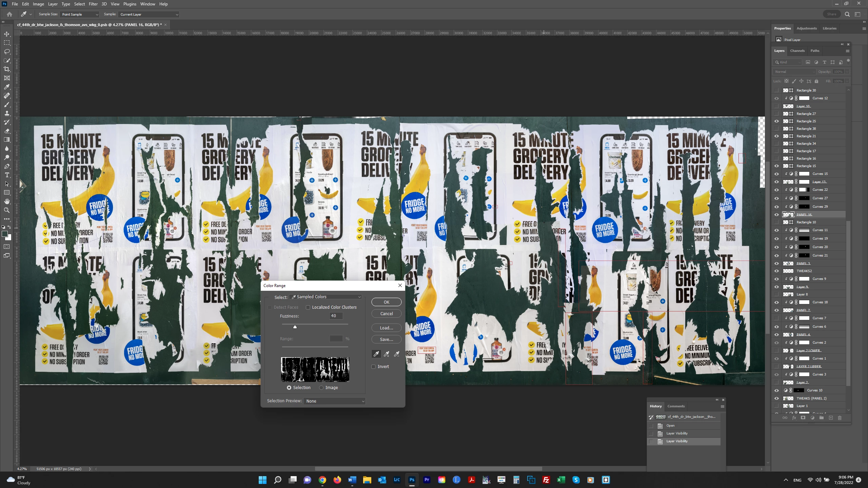Viewport: 868px width, 488px height.
Task: Choose the Hand tool
Action: point(7,201)
